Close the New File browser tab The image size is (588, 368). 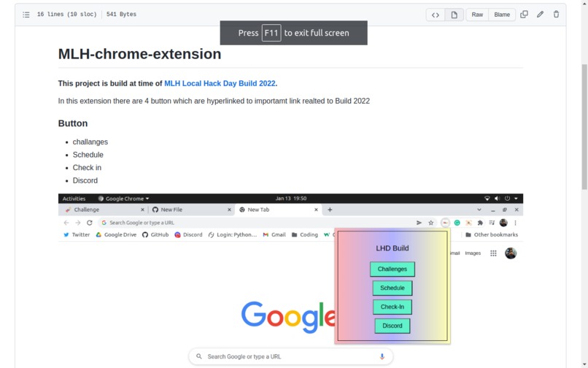[x=229, y=210]
